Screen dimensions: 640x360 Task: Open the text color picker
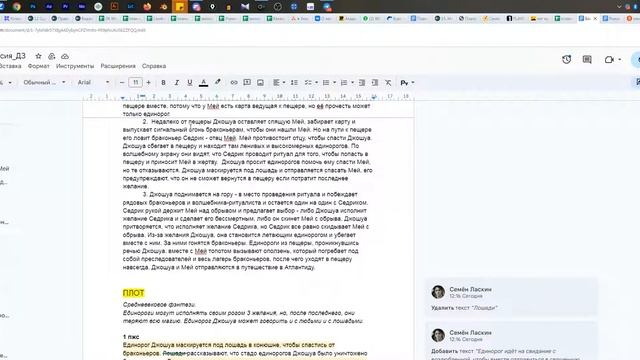[203, 83]
